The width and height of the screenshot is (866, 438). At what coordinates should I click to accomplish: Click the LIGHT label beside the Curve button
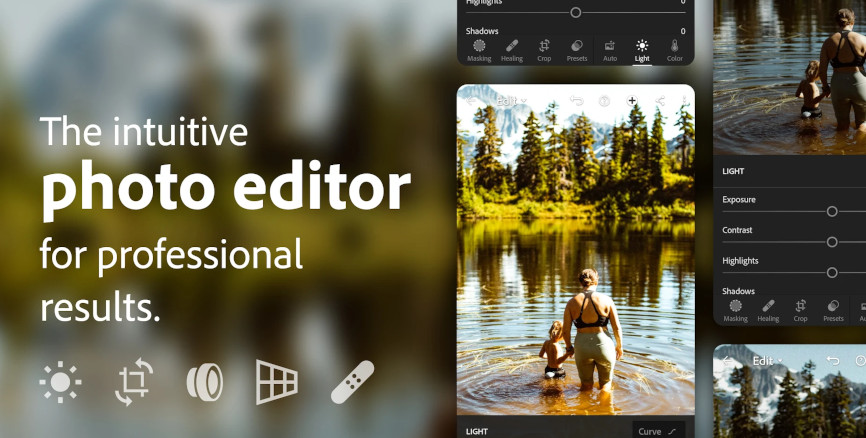tap(477, 431)
